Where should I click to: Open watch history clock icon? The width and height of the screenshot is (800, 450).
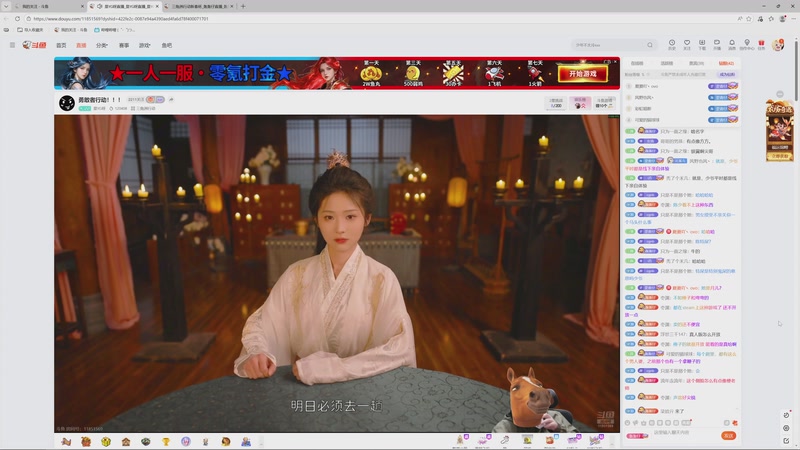click(672, 44)
